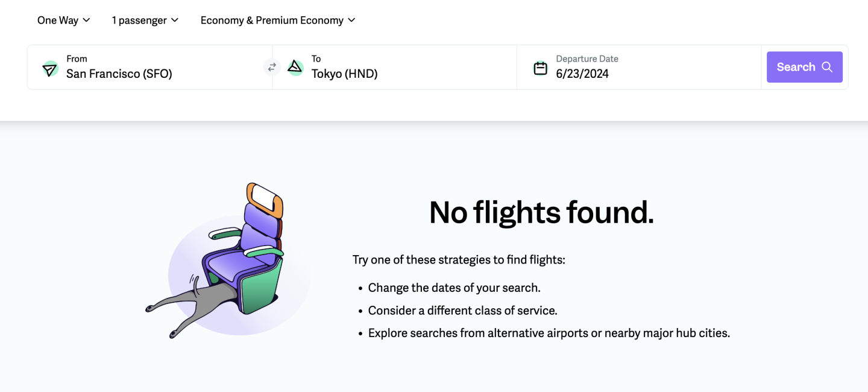Expand the chevron next to One Way
The width and height of the screenshot is (868, 392).
(87, 20)
